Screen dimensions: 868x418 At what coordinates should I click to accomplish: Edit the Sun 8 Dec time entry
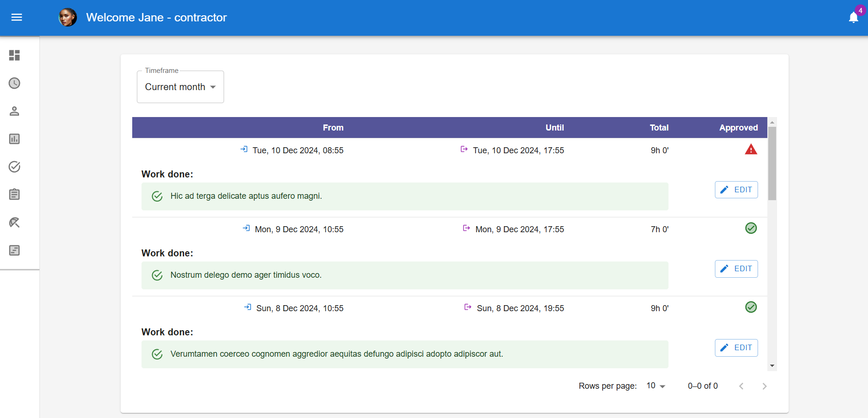click(x=736, y=347)
